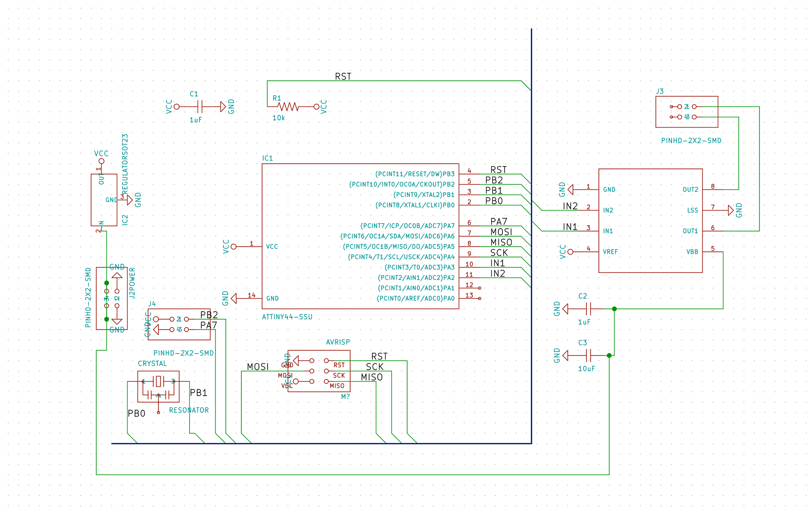Select PB1 label beside the crystal
Viewport: 812px width, 509px height.
(199, 393)
